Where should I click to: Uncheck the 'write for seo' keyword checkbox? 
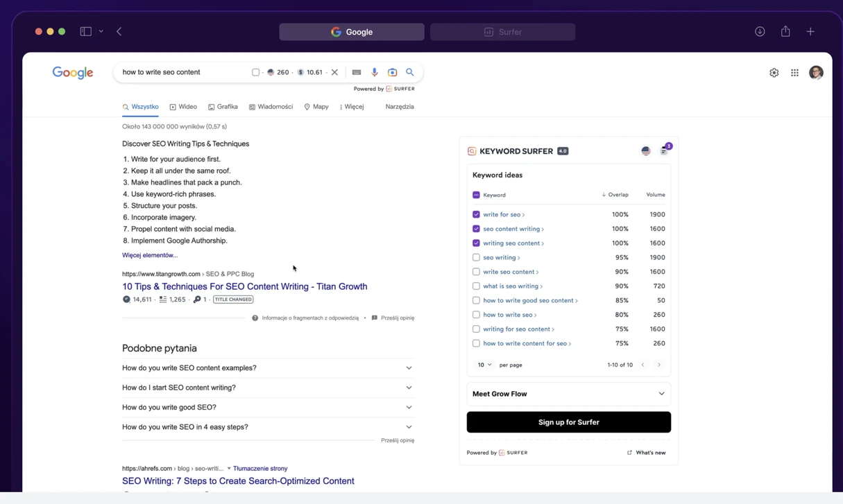(x=476, y=215)
